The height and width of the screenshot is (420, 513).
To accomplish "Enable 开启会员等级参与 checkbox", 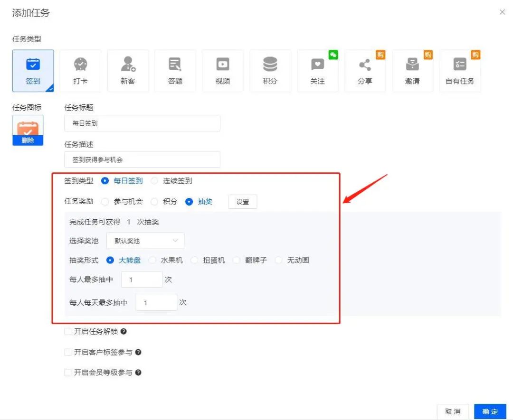I will point(68,373).
